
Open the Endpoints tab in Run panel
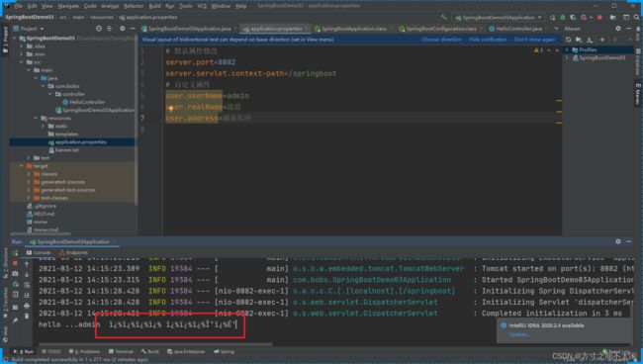click(74, 253)
